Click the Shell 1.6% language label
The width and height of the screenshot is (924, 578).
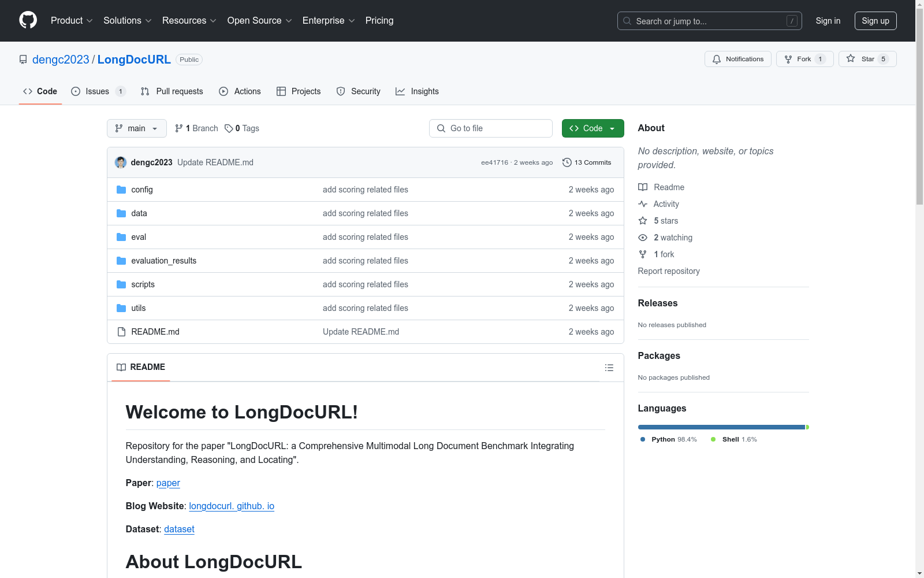pyautogui.click(x=734, y=439)
